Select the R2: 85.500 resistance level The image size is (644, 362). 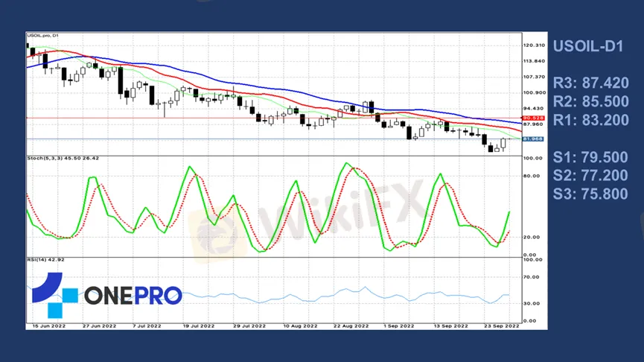[x=591, y=101]
